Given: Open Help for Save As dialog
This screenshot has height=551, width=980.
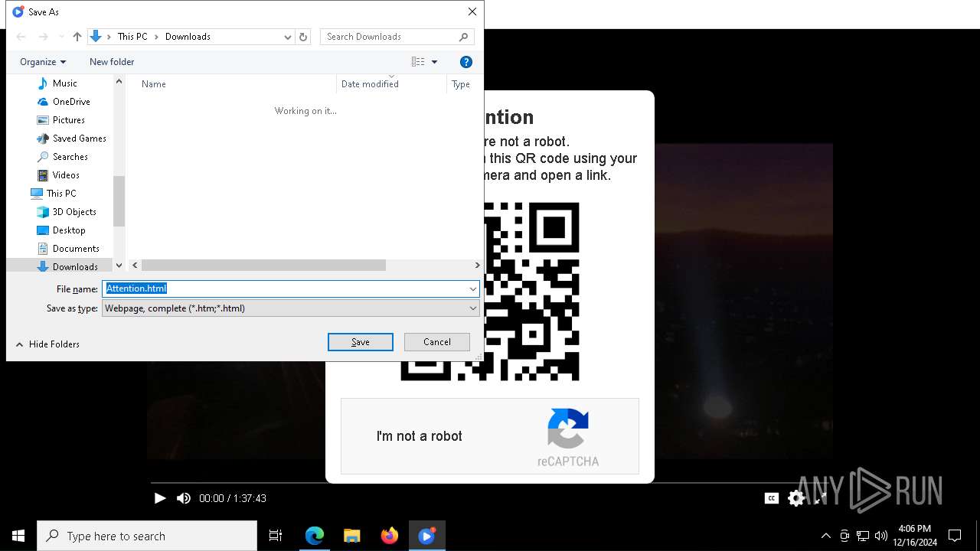Looking at the screenshot, I should tap(465, 62).
